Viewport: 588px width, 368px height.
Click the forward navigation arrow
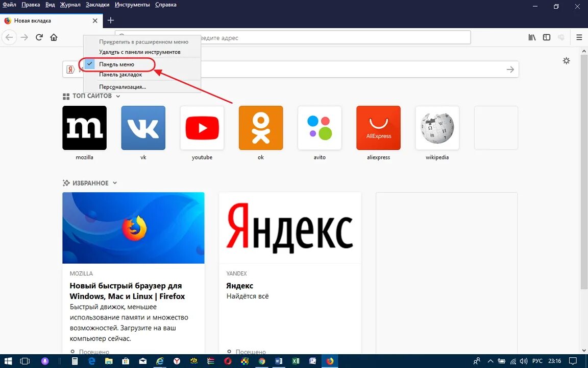click(24, 37)
